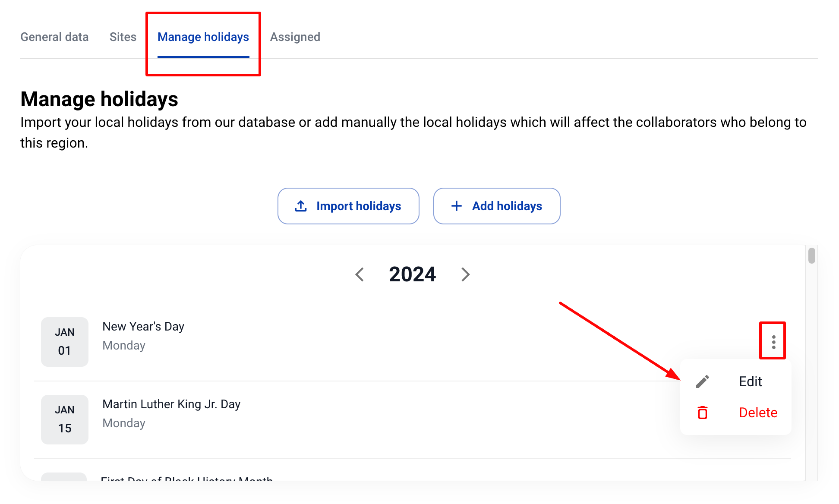This screenshot has width=839, height=504.
Task: Select the Manage holidays tab
Action: click(203, 37)
